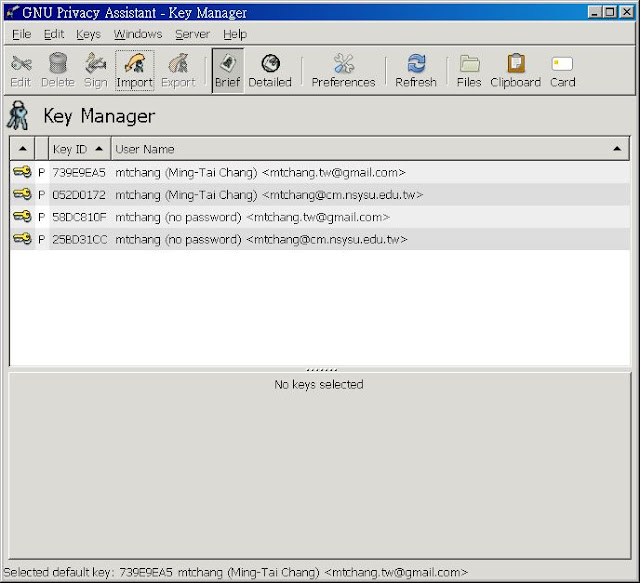The image size is (640, 583).
Task: Minimize the Key Manager window
Action: tap(595, 12)
